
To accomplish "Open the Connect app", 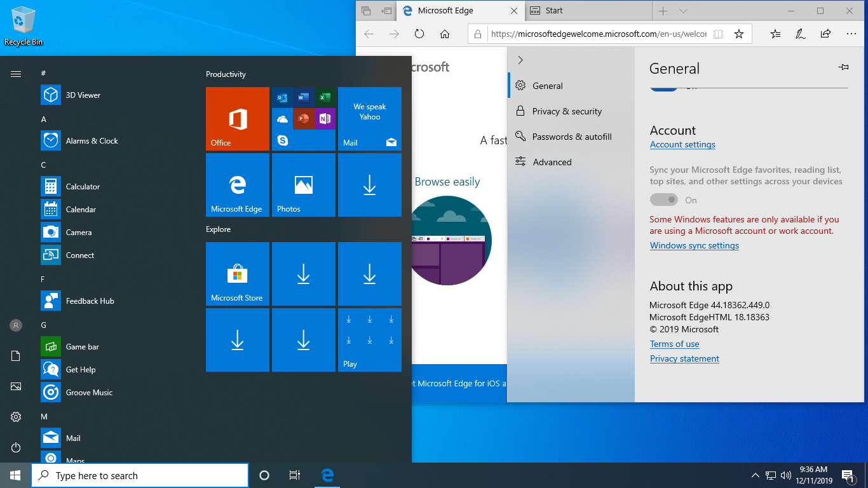I will tap(114, 255).
